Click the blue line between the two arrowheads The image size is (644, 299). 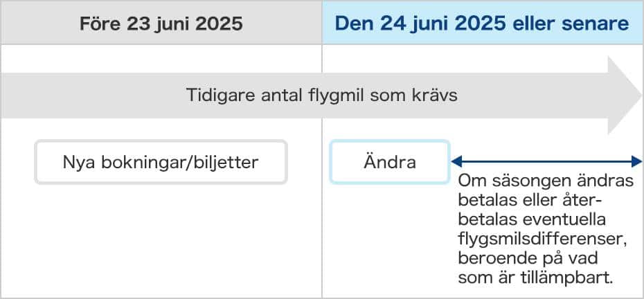click(546, 162)
